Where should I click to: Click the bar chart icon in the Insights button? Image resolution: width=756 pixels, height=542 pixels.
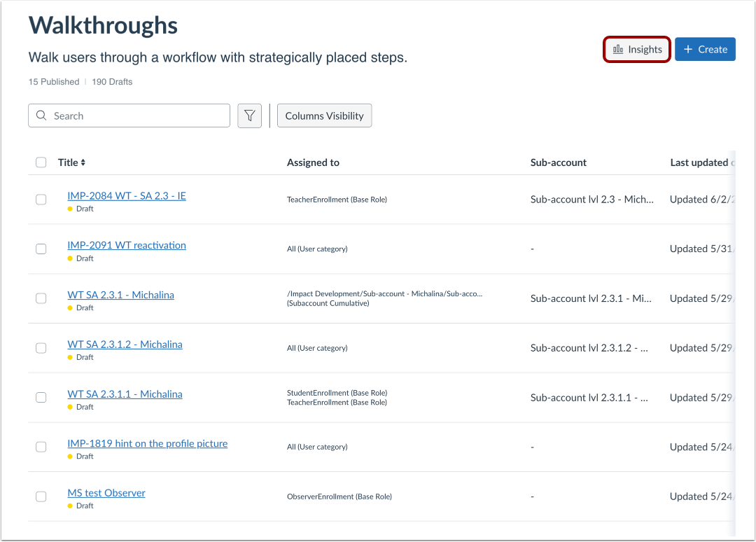[x=618, y=49]
